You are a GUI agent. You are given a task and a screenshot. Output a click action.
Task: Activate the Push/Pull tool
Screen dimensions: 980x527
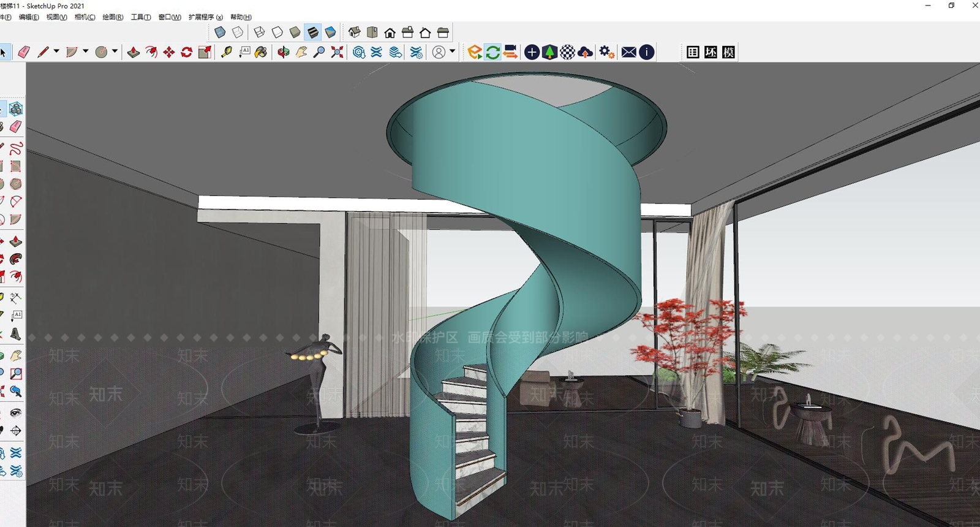(x=134, y=52)
